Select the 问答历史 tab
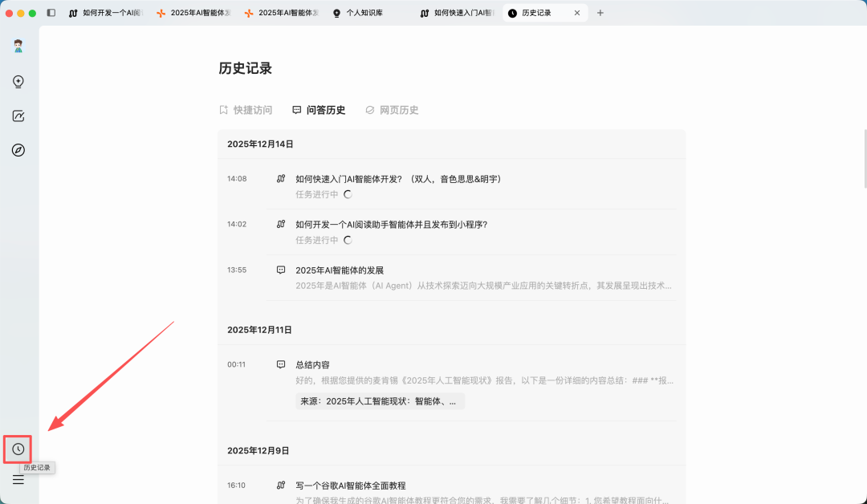The image size is (867, 504). (x=319, y=110)
